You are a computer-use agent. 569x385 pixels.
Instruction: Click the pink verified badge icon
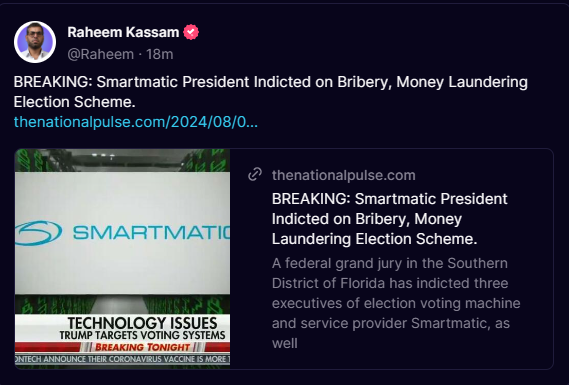(191, 32)
